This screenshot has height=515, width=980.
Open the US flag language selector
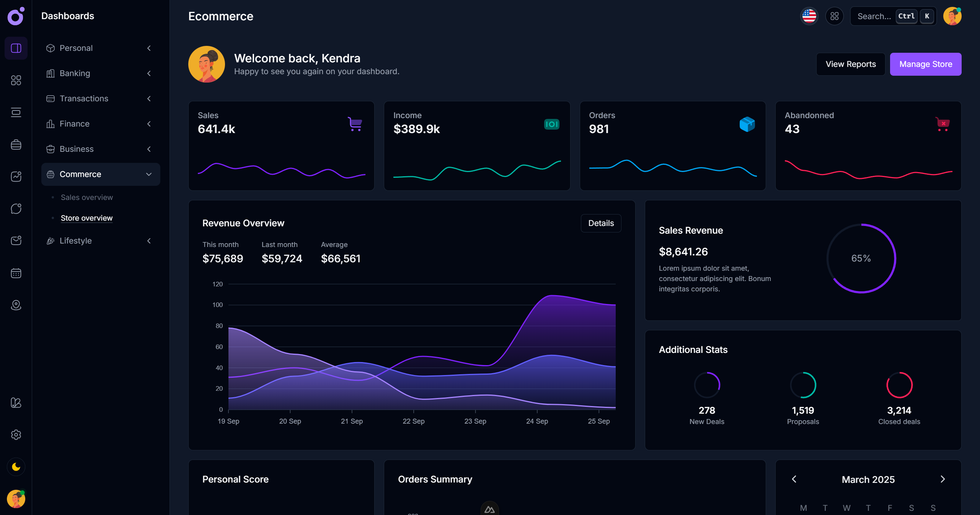809,16
